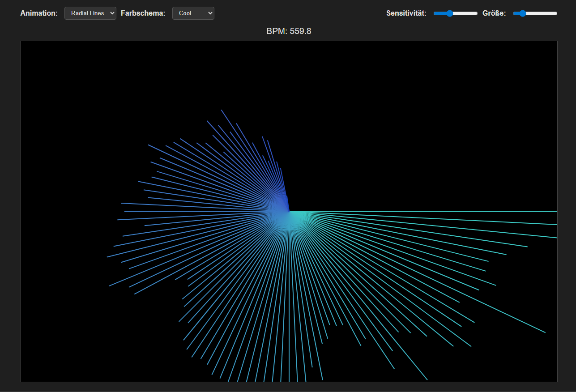Click the BPM: 559.8 readout

point(289,31)
